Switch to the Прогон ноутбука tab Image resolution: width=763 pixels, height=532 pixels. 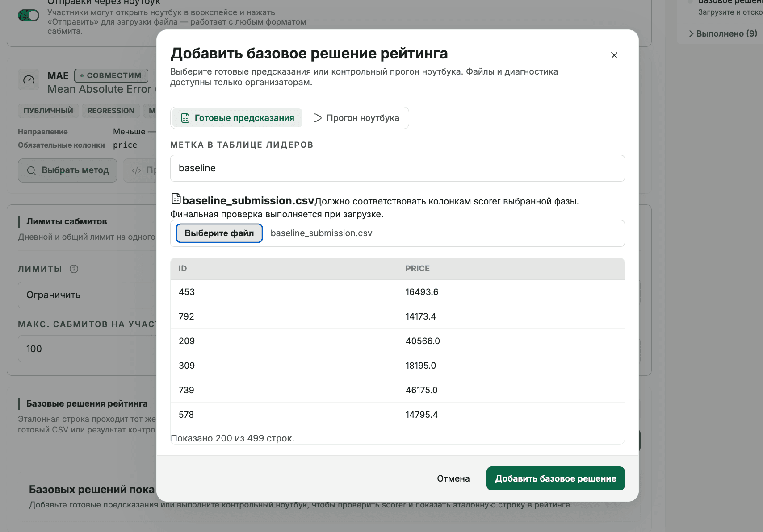click(356, 118)
